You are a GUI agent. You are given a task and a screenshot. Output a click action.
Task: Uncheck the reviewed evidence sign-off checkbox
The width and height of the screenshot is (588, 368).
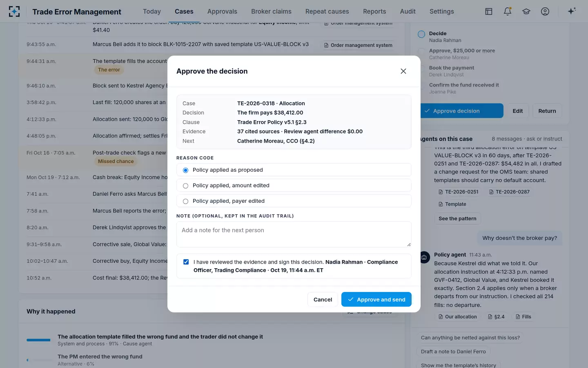186,262
